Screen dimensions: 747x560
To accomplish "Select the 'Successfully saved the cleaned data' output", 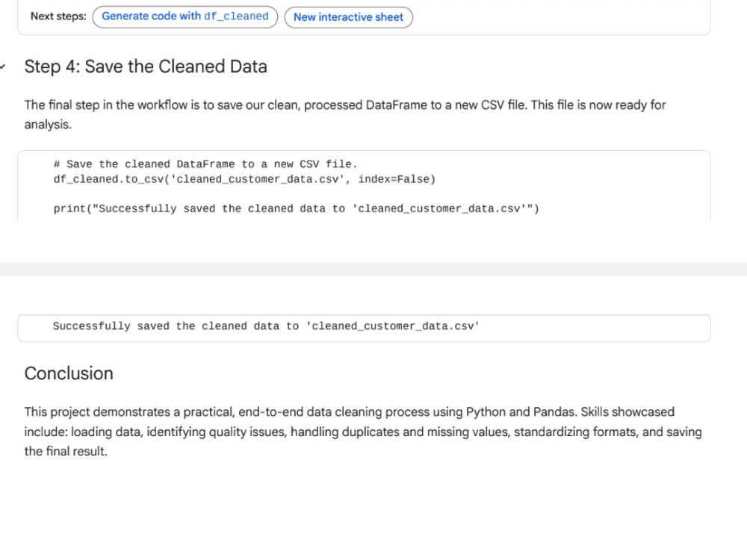I will [x=267, y=326].
